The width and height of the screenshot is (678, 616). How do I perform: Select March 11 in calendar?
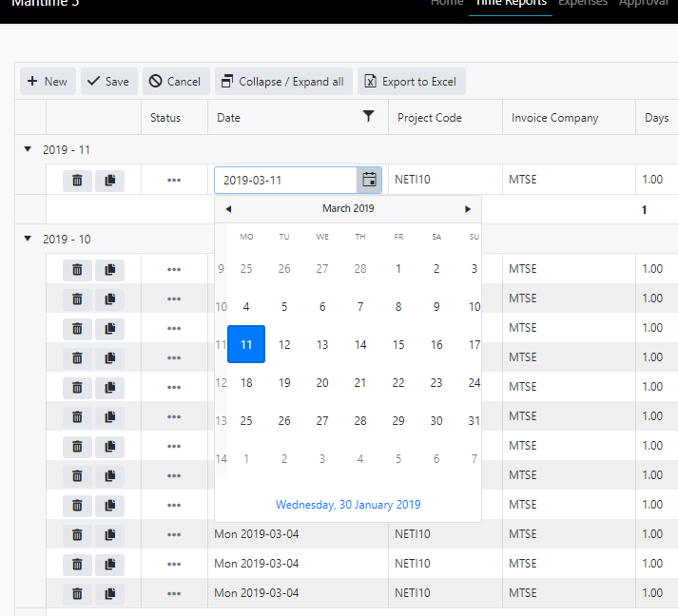coord(246,344)
